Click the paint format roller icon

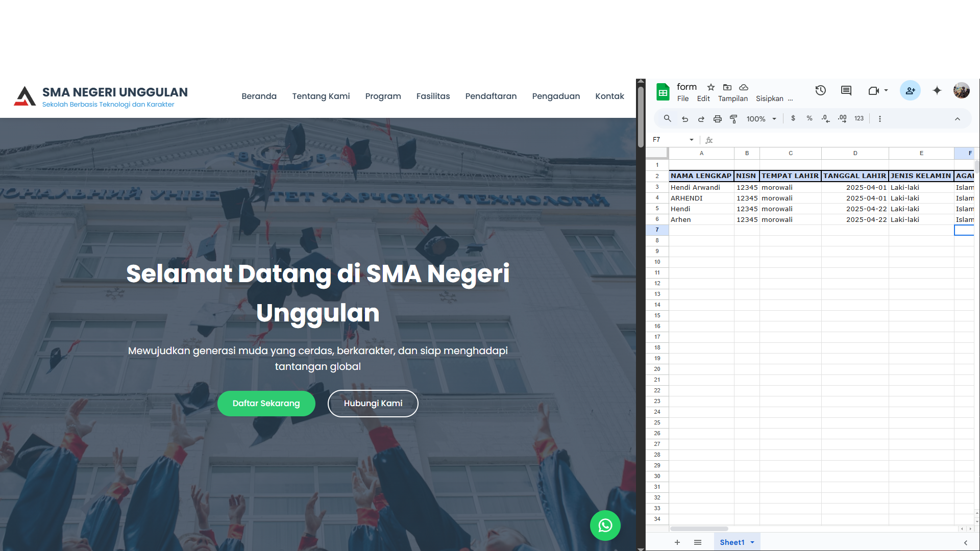(733, 119)
